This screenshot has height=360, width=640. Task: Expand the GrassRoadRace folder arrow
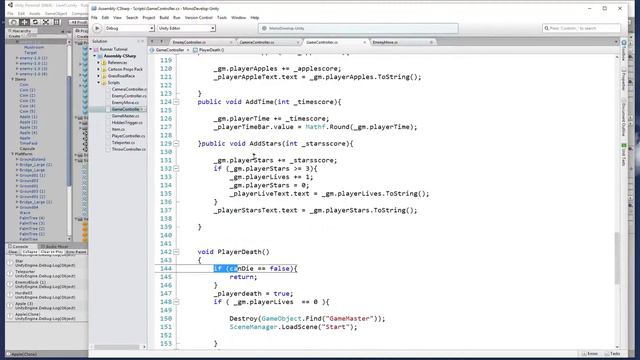98,76
